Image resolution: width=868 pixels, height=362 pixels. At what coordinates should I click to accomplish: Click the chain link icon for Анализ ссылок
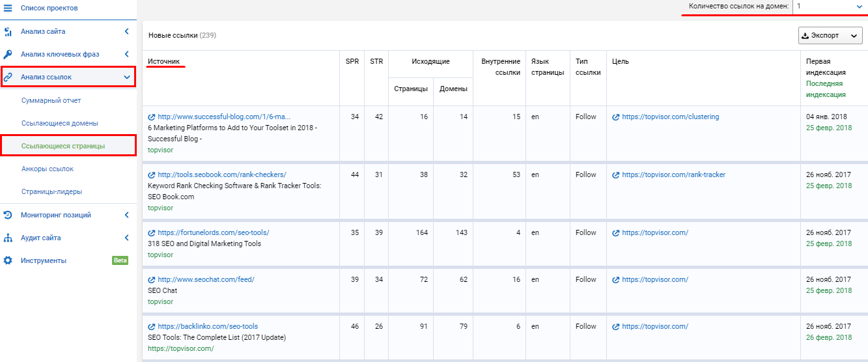click(x=8, y=77)
